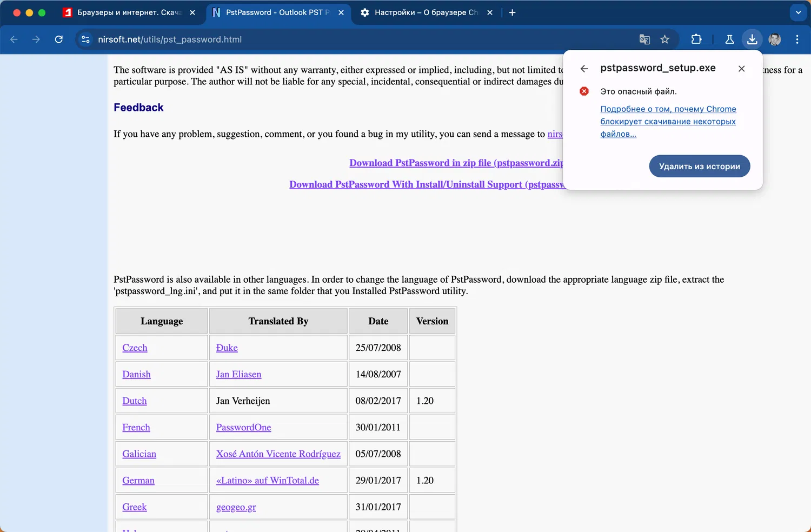This screenshot has width=811, height=532.
Task: Close the PstPassword tab
Action: click(341, 12)
